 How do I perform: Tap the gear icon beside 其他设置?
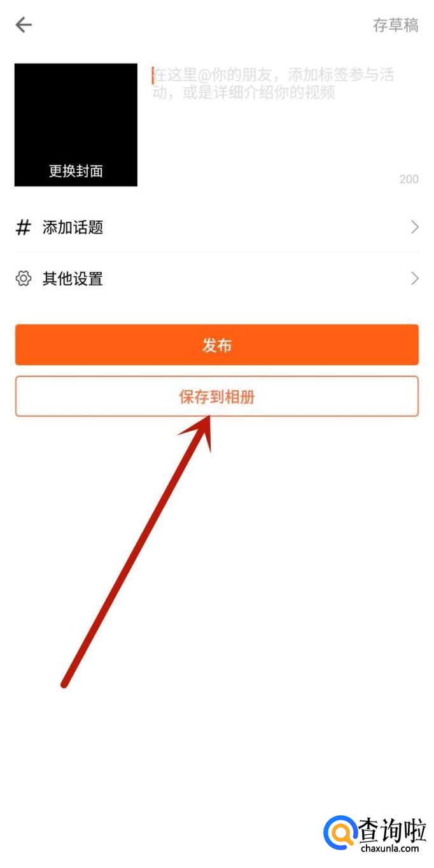pyautogui.click(x=24, y=279)
